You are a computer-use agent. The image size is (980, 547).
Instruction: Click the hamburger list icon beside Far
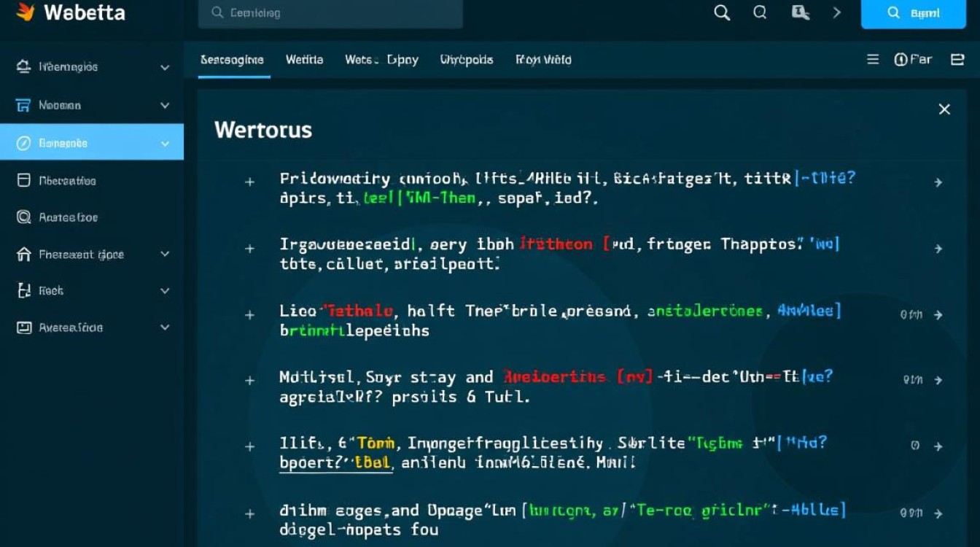tap(873, 60)
